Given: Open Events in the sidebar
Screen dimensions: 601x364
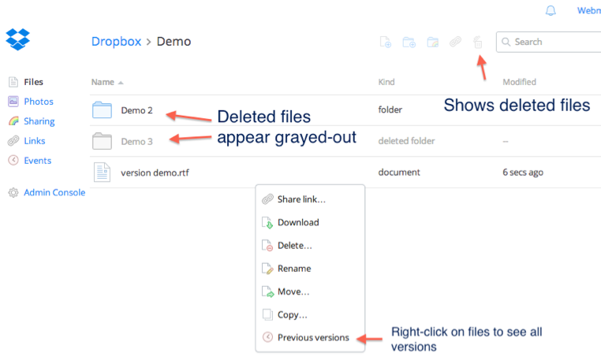Looking at the screenshot, I should point(38,161).
